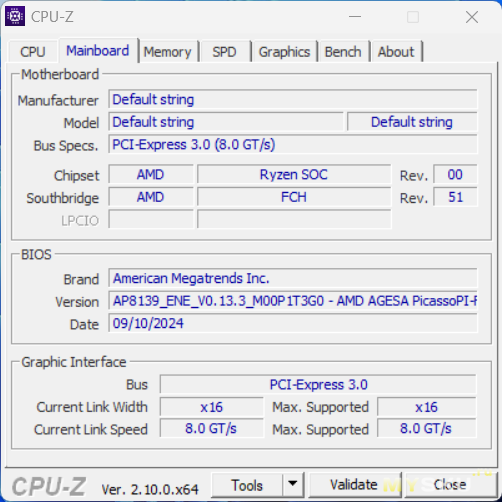Image resolution: width=502 pixels, height=502 pixels.
Task: Open the Bench tab
Action: pyautogui.click(x=343, y=52)
